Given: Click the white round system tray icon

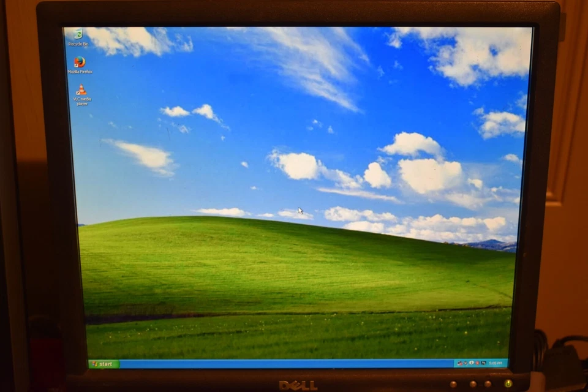Looking at the screenshot, I should click(471, 363).
